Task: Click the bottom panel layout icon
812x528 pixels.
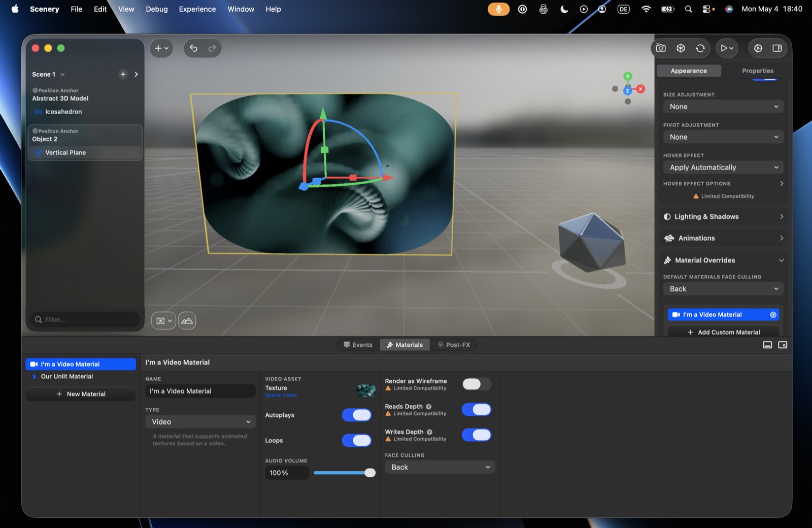Action: coord(767,345)
